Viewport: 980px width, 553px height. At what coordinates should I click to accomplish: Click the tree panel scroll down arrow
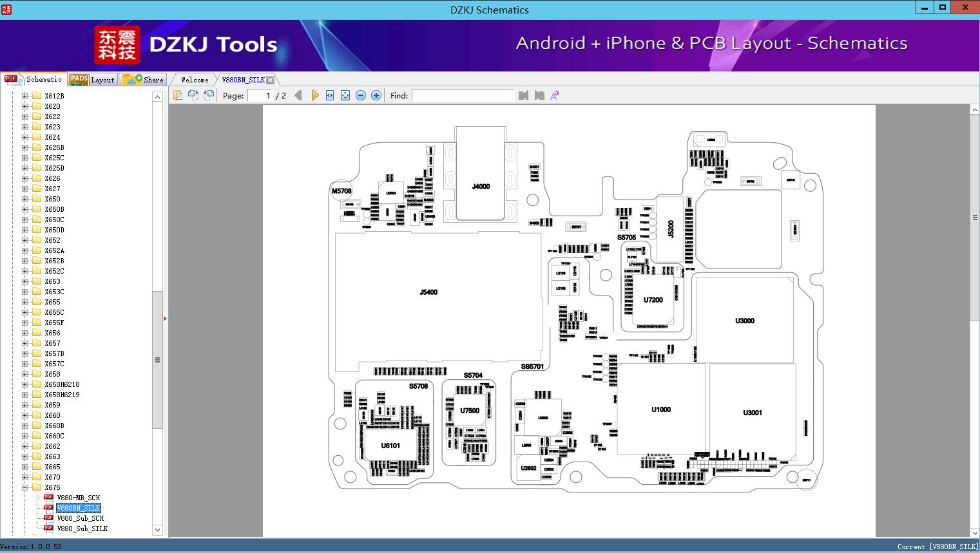pyautogui.click(x=157, y=530)
